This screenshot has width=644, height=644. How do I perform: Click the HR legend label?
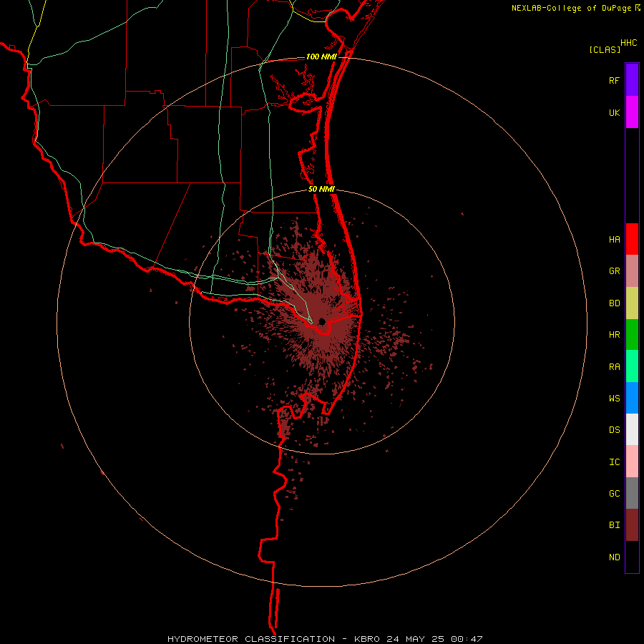point(614,335)
